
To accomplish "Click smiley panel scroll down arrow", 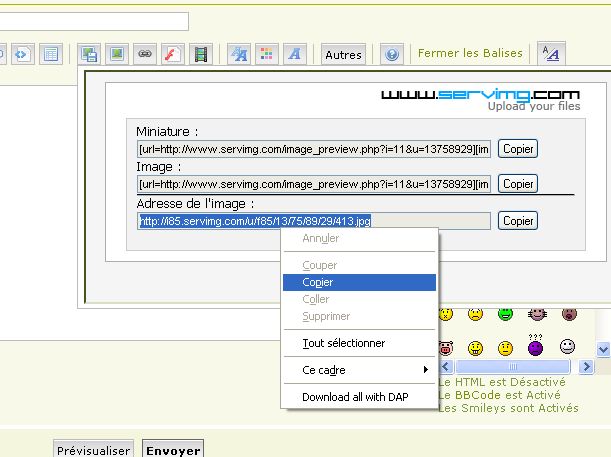I will 603,349.
